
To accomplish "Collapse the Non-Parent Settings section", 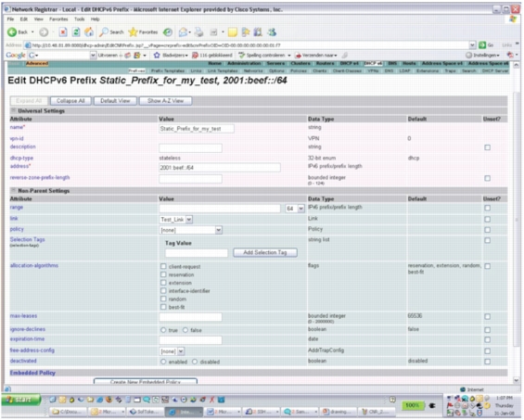I will [14, 190].
